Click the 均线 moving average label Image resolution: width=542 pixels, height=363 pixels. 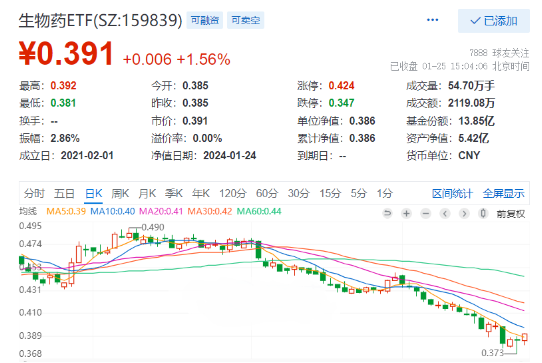(x=28, y=211)
